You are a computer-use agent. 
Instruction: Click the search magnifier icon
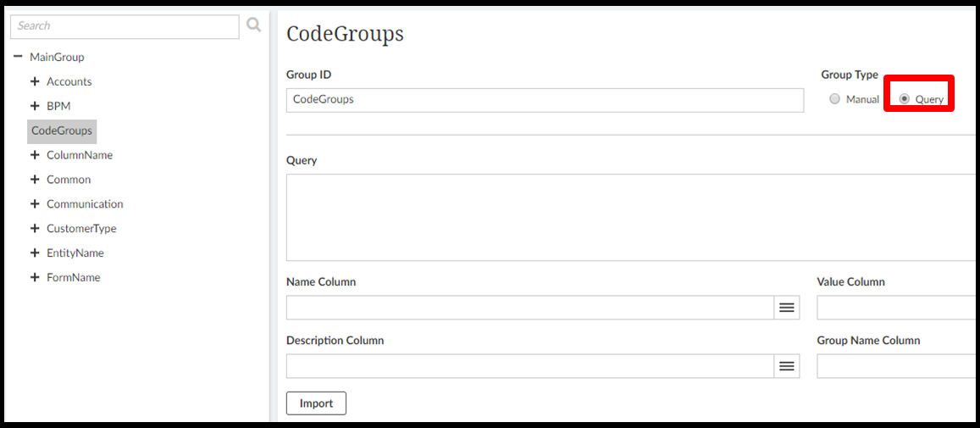pos(253,25)
